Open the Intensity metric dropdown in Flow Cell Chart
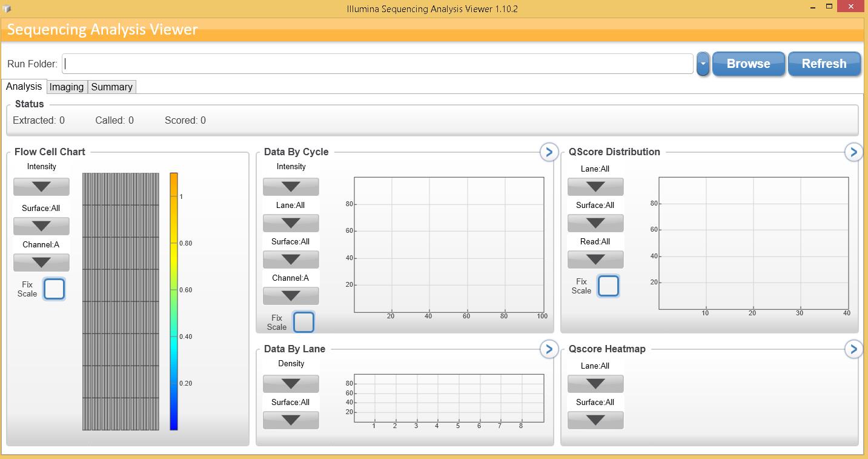 (41, 187)
